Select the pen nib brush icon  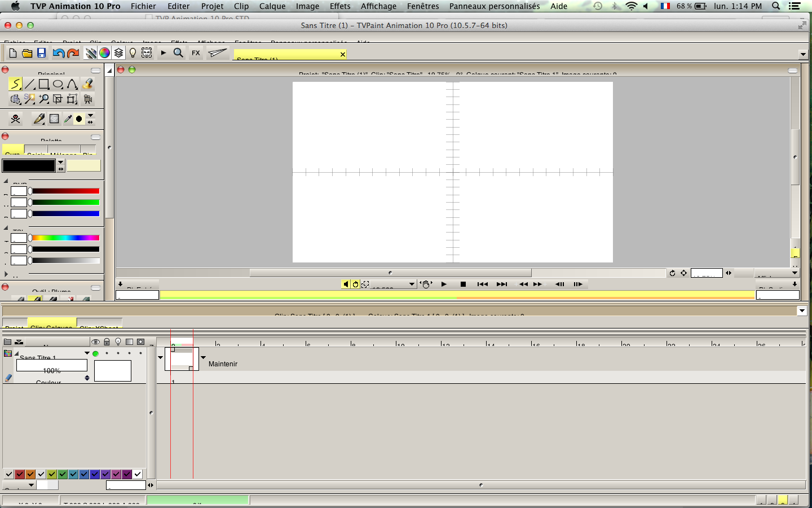point(39,119)
